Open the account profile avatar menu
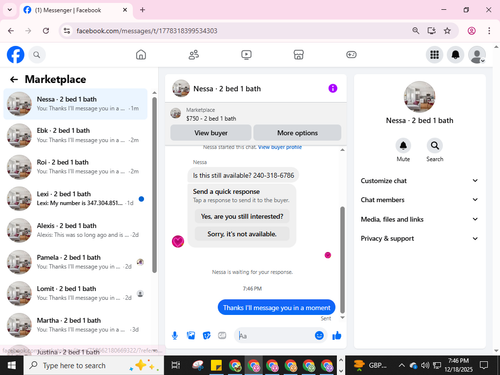This screenshot has height=375, width=500. point(477,55)
